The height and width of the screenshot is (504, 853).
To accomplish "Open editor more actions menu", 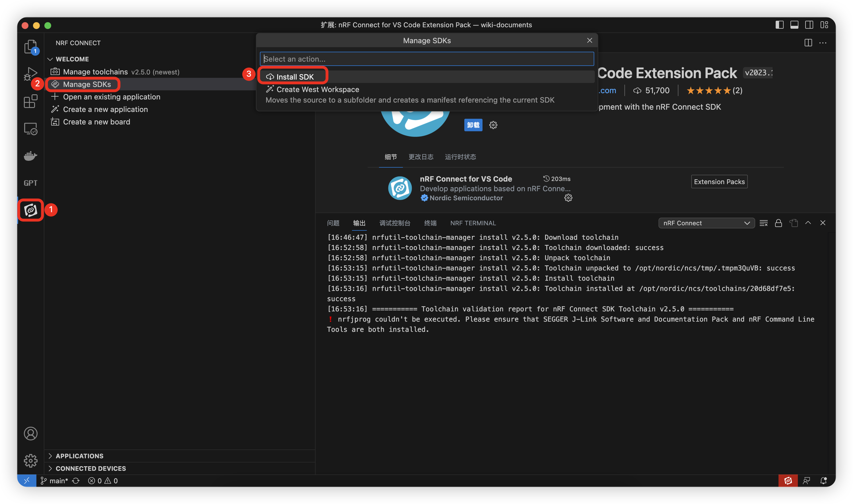I will click(823, 43).
